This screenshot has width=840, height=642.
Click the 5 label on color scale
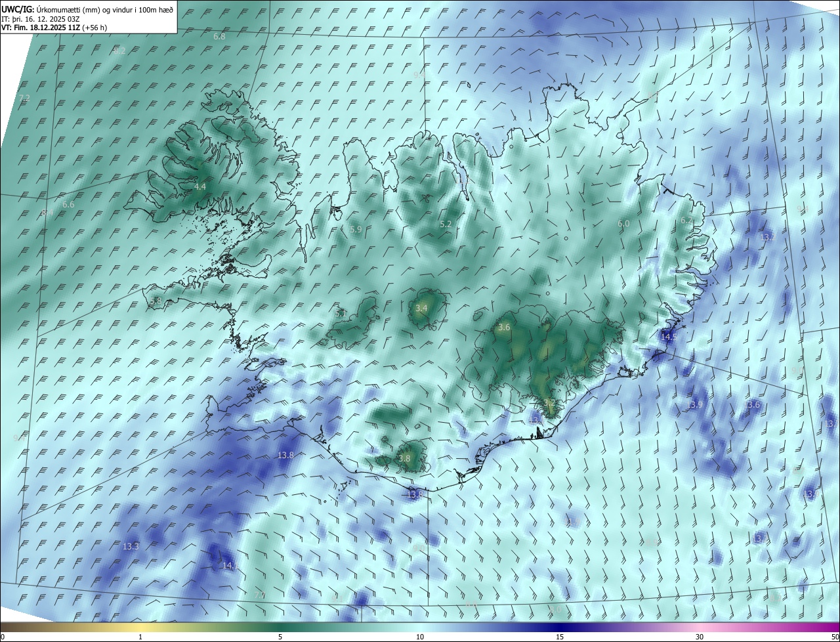tap(280, 637)
